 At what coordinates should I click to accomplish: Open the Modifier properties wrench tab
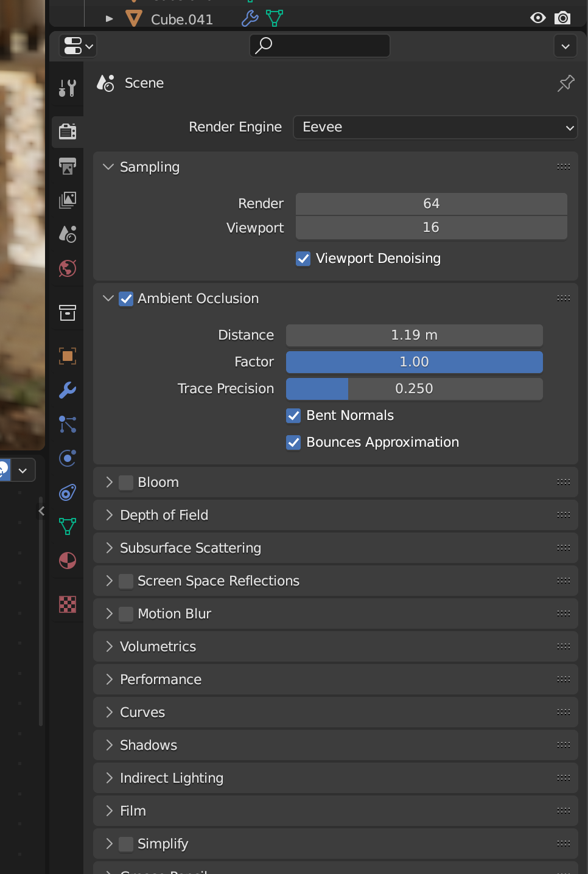tap(68, 390)
